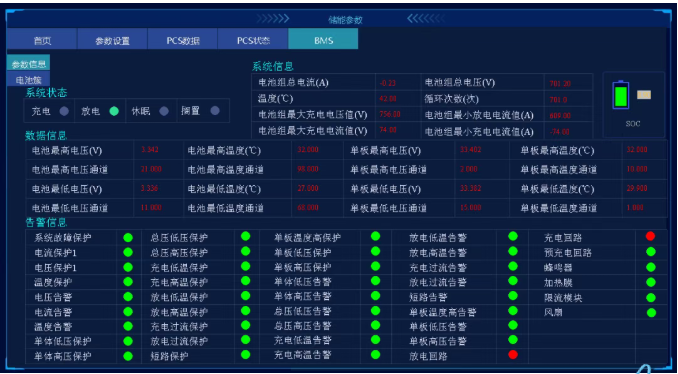Click the 储能参数 title text
Screen dimensions: 678x374
click(345, 19)
